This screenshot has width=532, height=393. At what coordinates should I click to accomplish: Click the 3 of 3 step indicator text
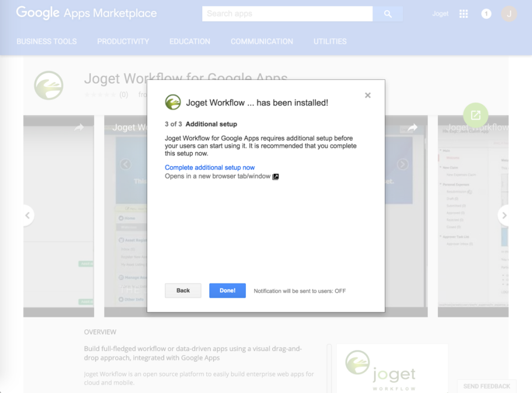[173, 124]
